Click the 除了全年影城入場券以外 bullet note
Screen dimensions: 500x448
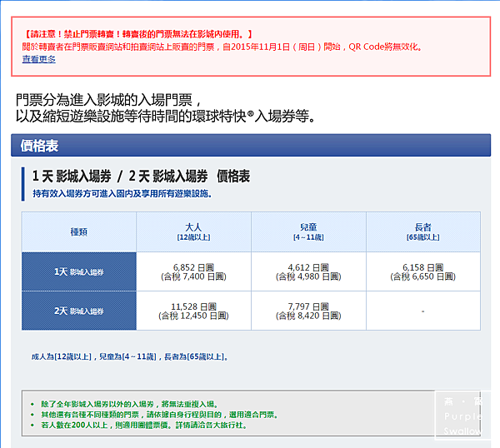tap(129, 405)
